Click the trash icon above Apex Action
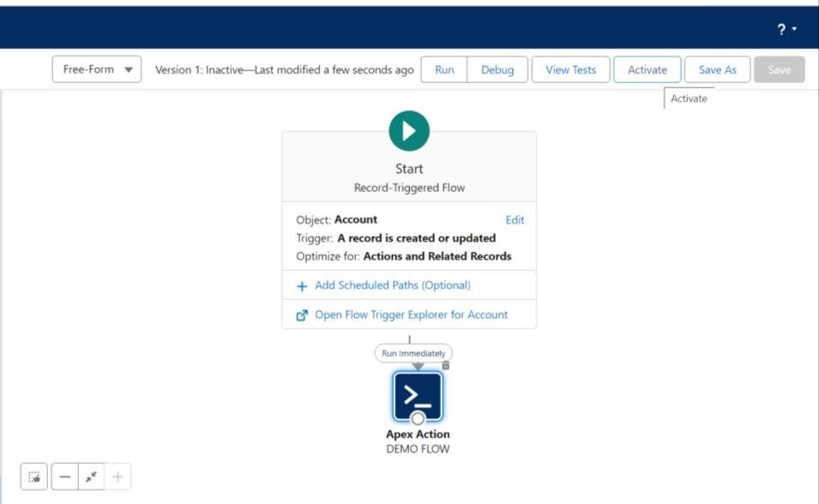 [445, 365]
